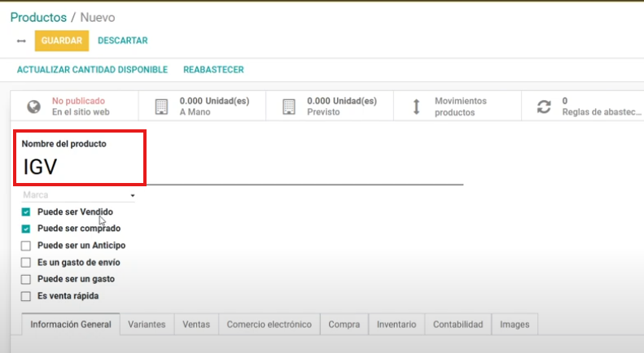Select Información General tab

click(71, 325)
